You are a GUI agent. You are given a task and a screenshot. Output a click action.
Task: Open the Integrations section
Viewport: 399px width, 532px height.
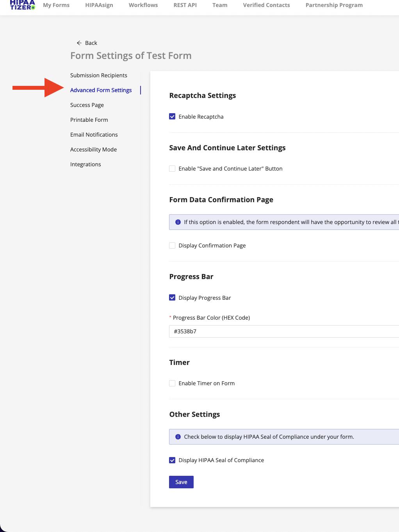(x=85, y=164)
